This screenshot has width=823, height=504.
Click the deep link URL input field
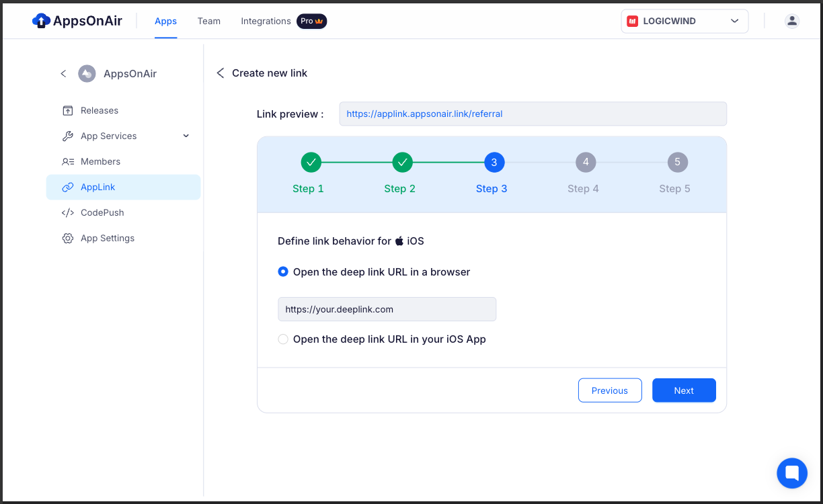click(387, 309)
